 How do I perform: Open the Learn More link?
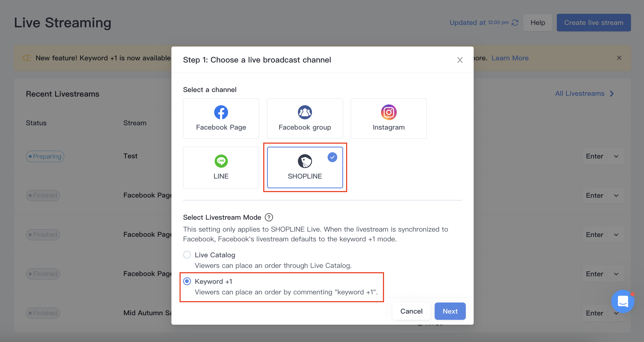(x=510, y=58)
